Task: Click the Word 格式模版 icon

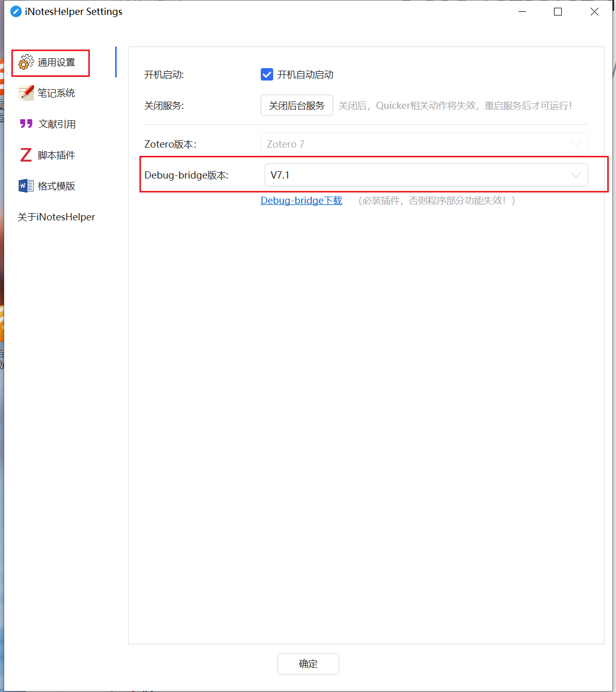Action: [x=26, y=186]
